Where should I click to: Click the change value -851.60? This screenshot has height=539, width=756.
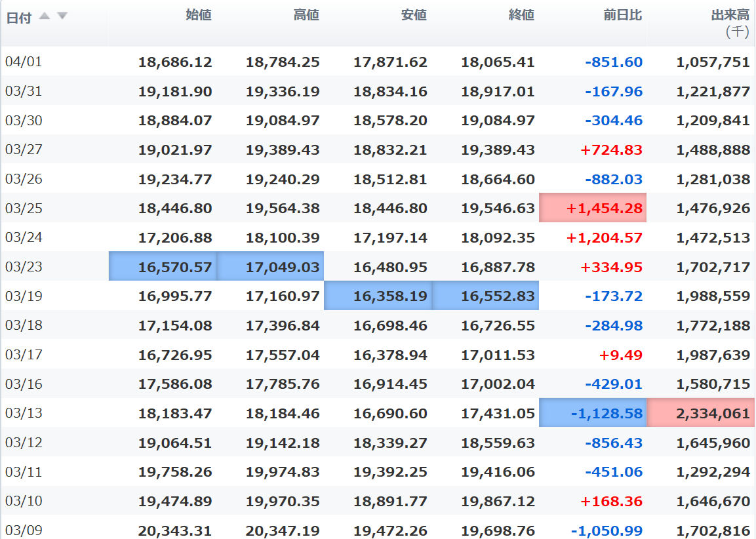(x=613, y=62)
